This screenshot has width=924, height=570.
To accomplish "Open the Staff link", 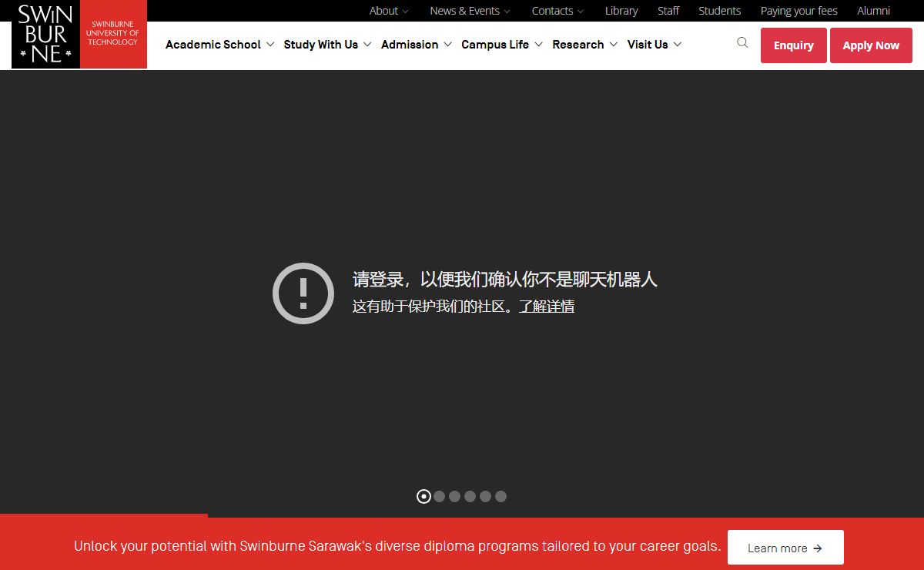I will pyautogui.click(x=668, y=11).
